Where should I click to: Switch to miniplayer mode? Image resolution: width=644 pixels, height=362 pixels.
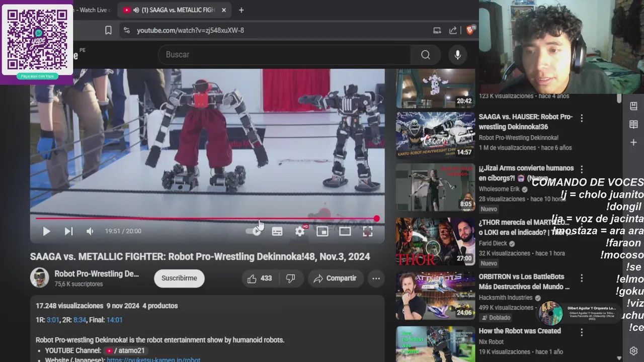pos(322,231)
